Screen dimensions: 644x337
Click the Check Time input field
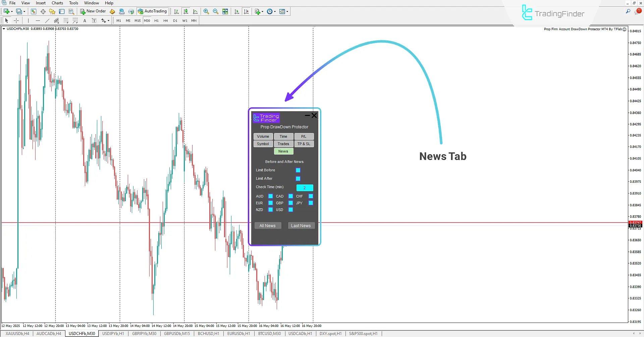(x=305, y=187)
